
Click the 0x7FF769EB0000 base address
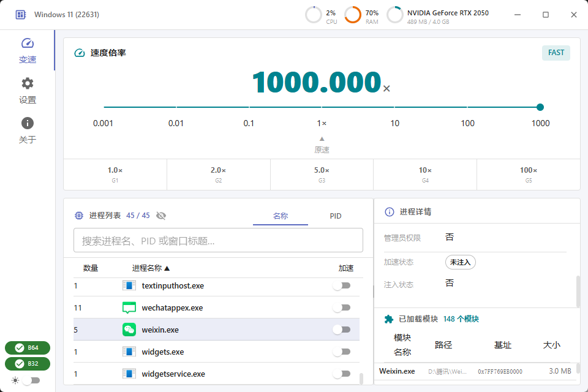tap(500, 372)
